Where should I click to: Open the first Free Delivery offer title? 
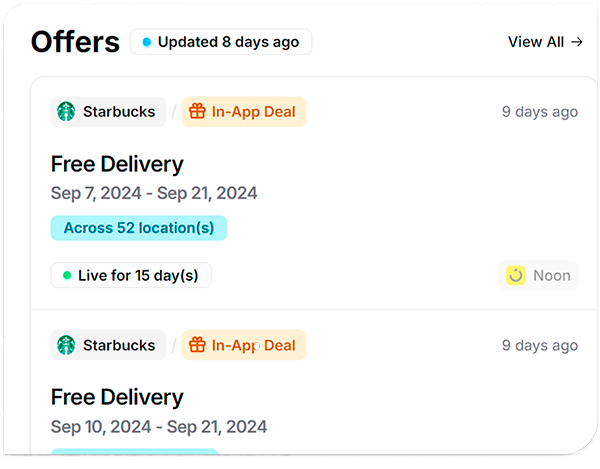[x=117, y=164]
